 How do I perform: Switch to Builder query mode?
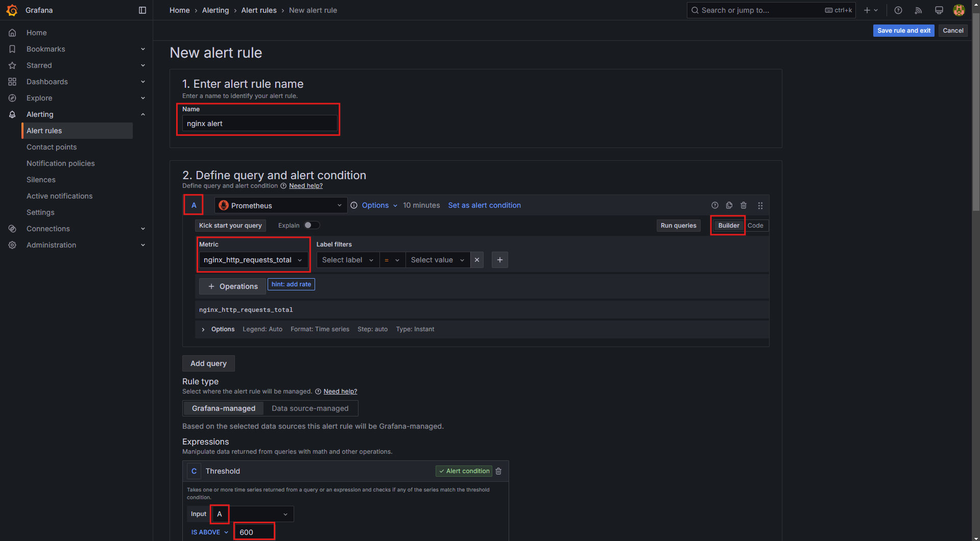pos(729,226)
